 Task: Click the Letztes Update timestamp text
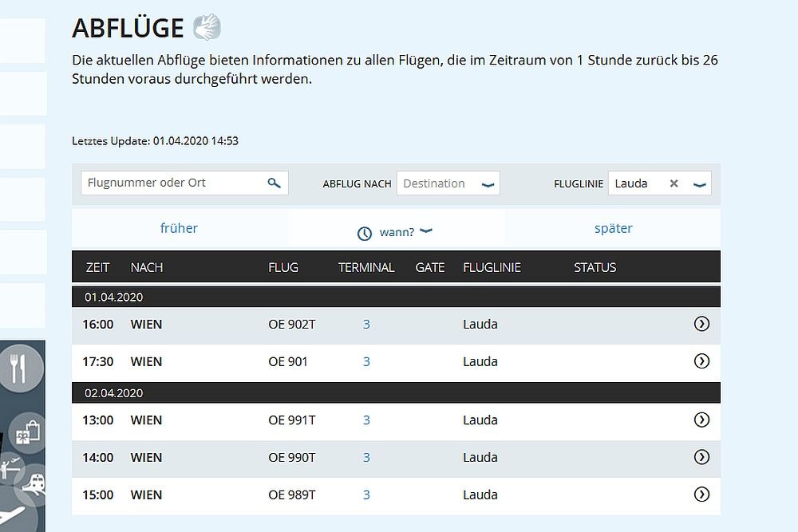coord(156,141)
